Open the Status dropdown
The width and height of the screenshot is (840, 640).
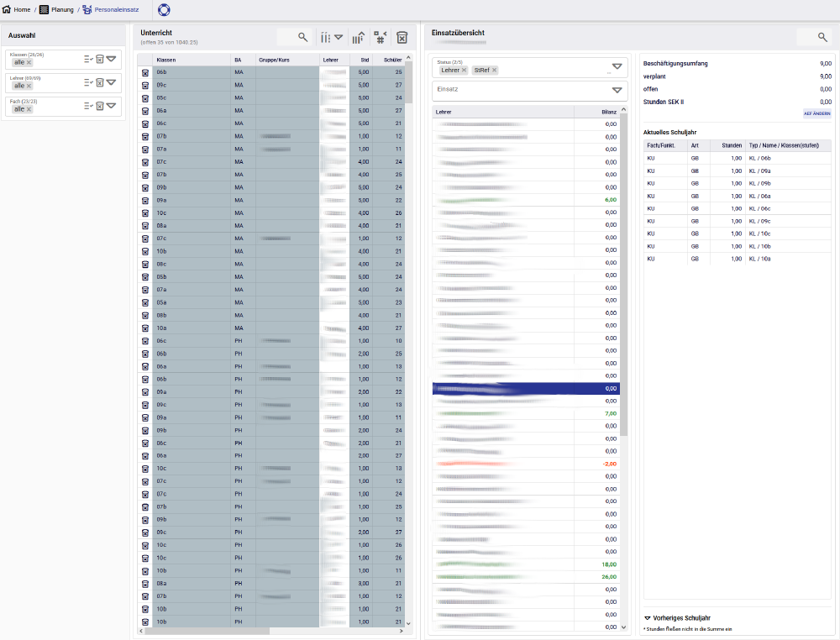[617, 66]
